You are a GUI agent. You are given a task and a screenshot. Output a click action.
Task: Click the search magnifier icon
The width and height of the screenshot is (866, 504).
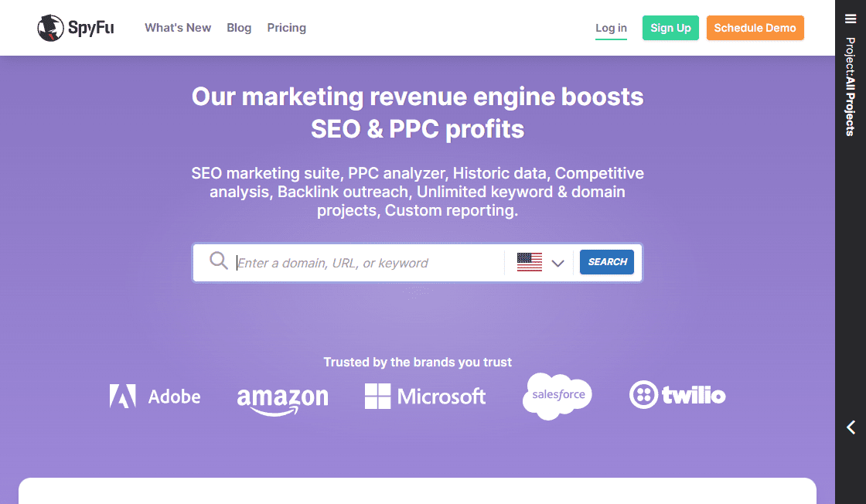(218, 261)
